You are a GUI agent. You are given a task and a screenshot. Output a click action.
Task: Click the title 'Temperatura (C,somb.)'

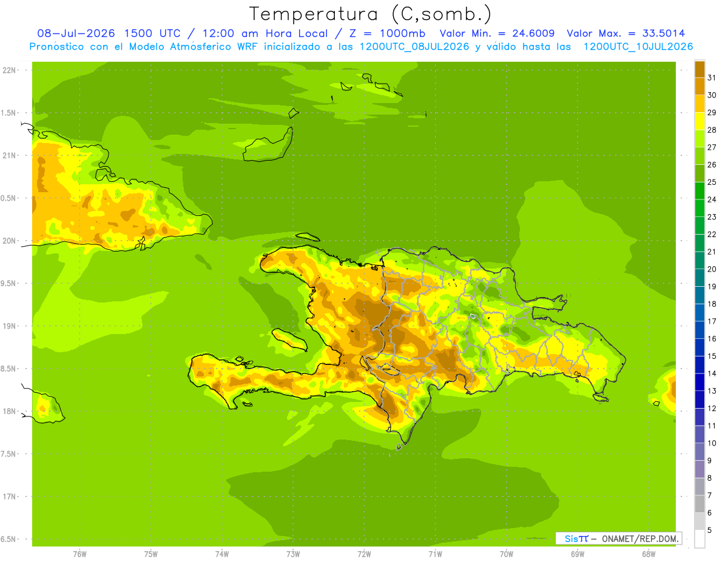coord(371,14)
